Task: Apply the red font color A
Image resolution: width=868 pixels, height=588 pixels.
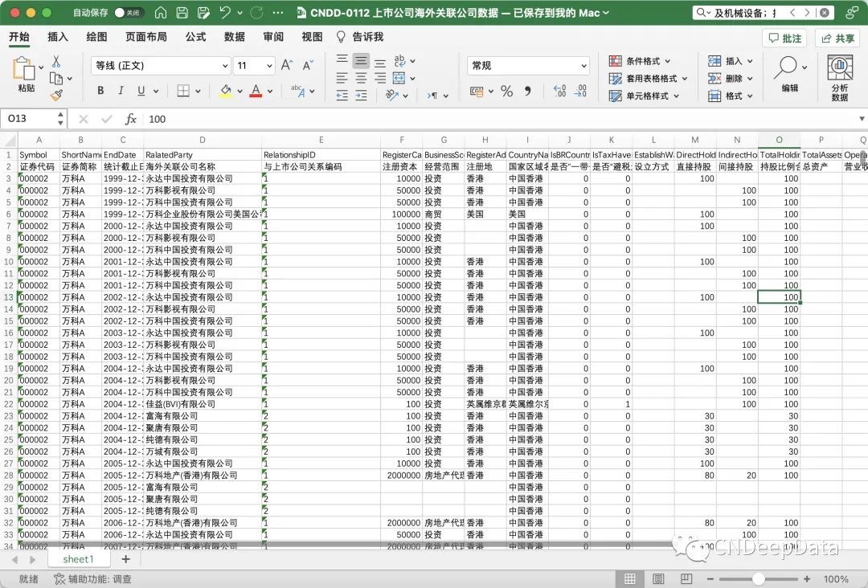Action: [x=256, y=91]
